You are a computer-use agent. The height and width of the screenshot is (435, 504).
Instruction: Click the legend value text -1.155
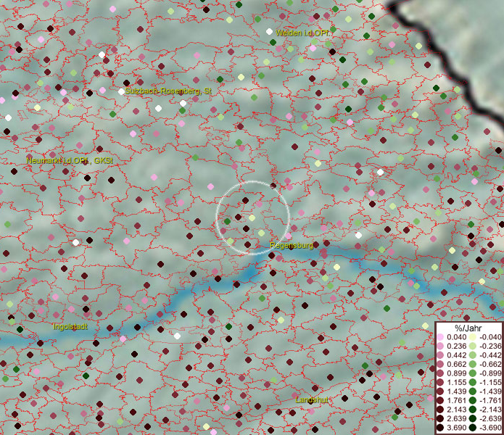click(x=490, y=382)
